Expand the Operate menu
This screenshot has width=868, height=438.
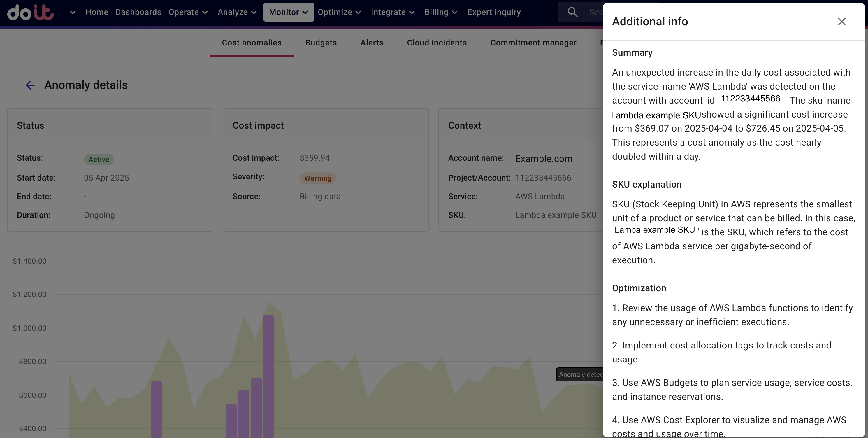188,12
